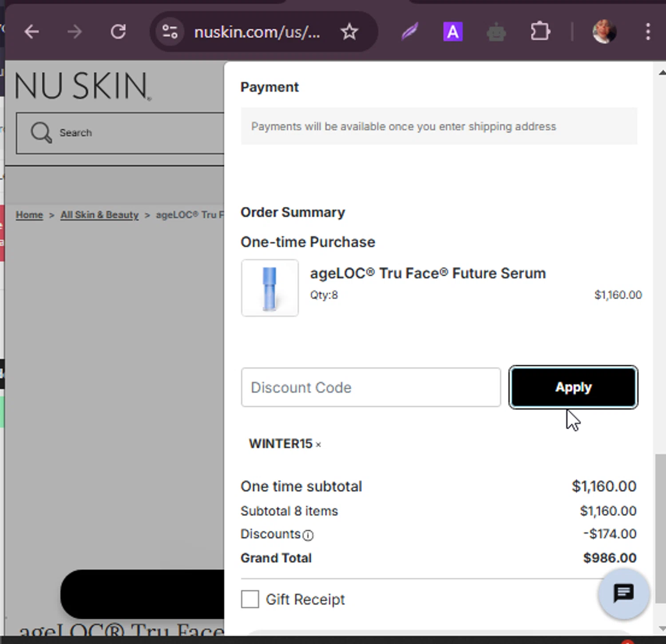This screenshot has height=644, width=666.
Task: Click the payments availability notice
Action: (439, 126)
